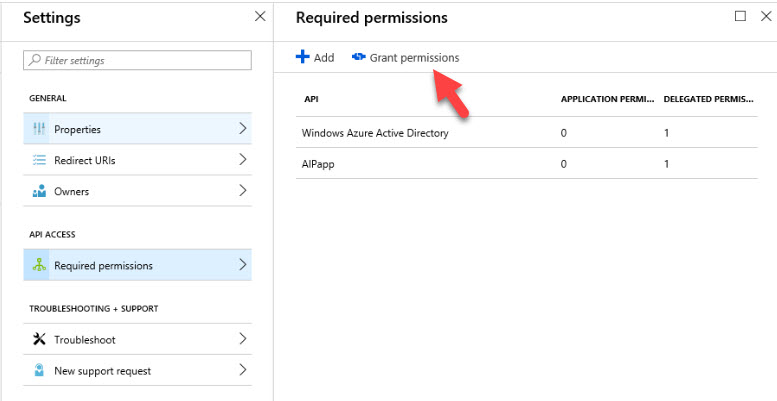Select the Windows Azure Active Directory row

[527, 133]
